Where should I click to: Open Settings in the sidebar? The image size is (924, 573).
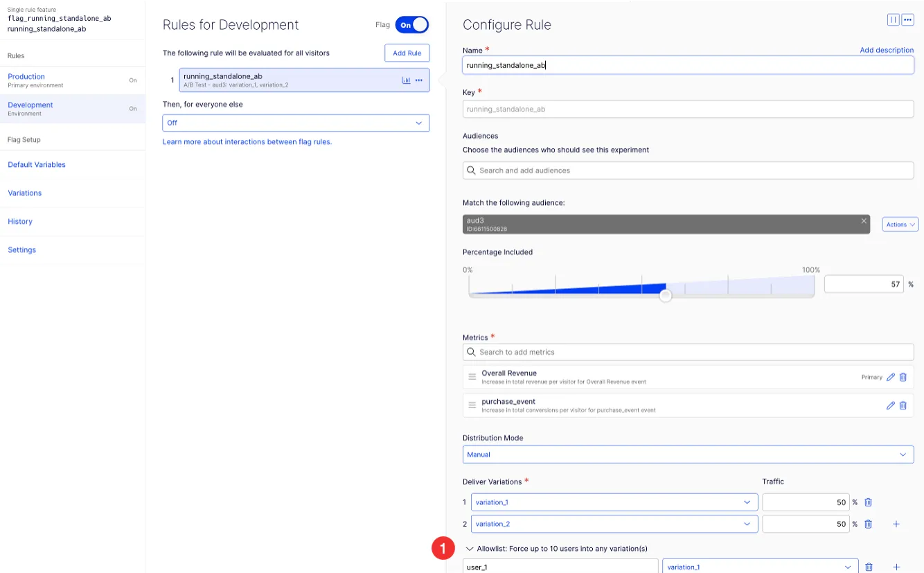pos(22,250)
